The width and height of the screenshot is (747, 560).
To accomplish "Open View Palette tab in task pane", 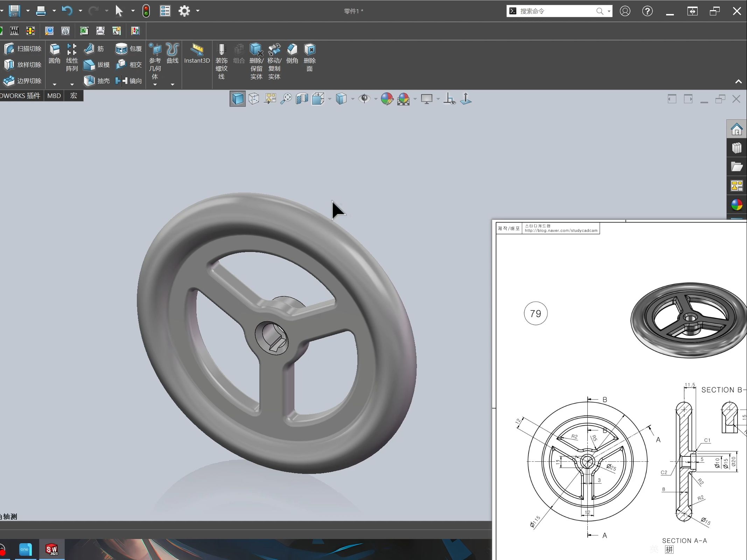I will (736, 186).
